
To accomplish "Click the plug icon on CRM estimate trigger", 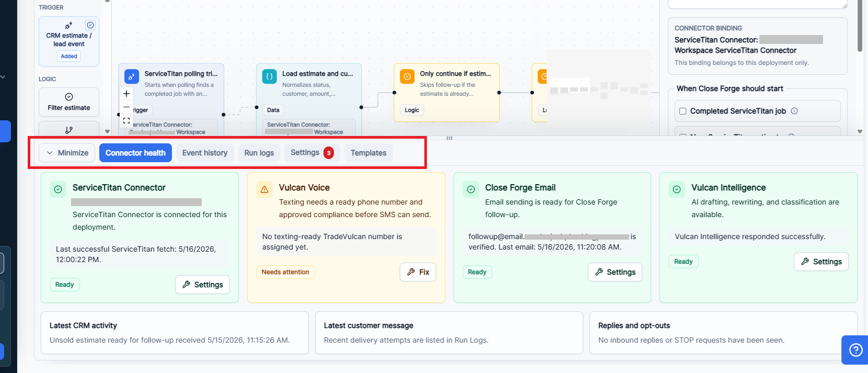I will click(x=68, y=26).
